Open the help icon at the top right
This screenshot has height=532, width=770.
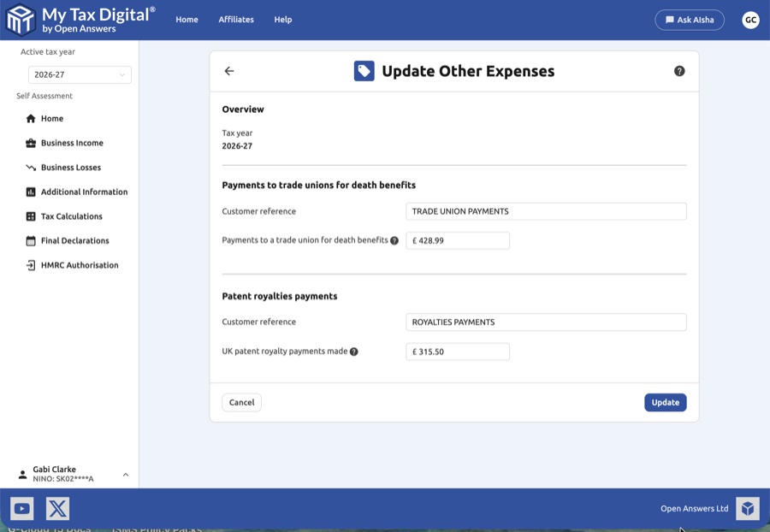coord(680,72)
